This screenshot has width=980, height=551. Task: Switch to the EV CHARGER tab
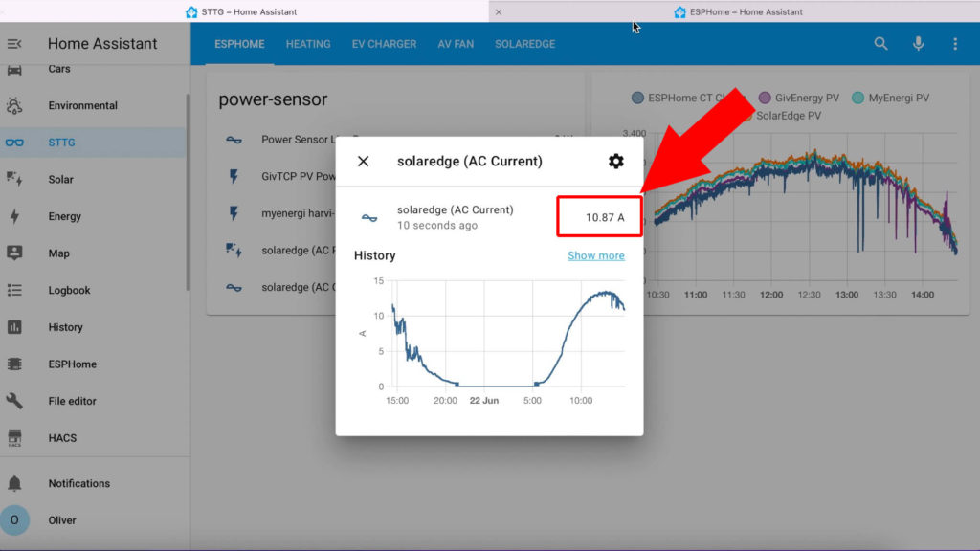tap(384, 44)
